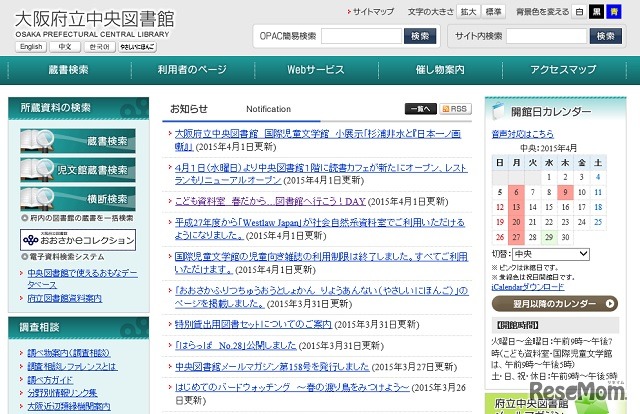Screen dimensions: 640x414
Task: Select April 29 in the calendar
Action: (549, 237)
